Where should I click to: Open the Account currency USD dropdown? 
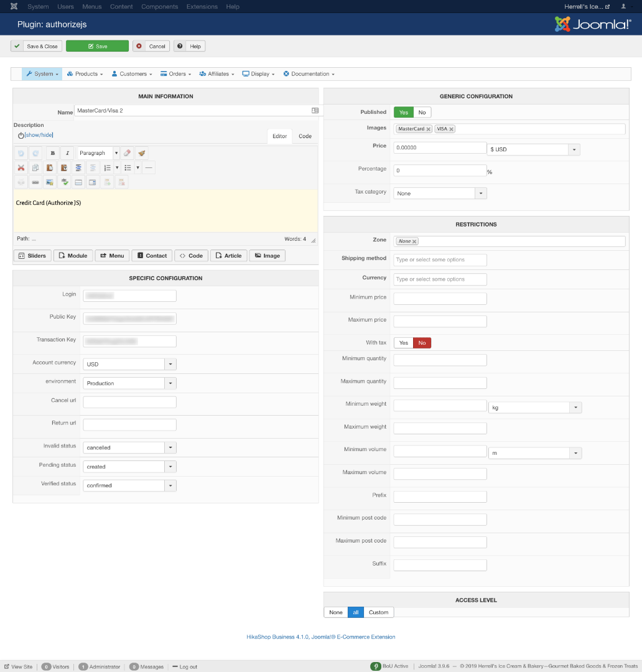pos(129,364)
